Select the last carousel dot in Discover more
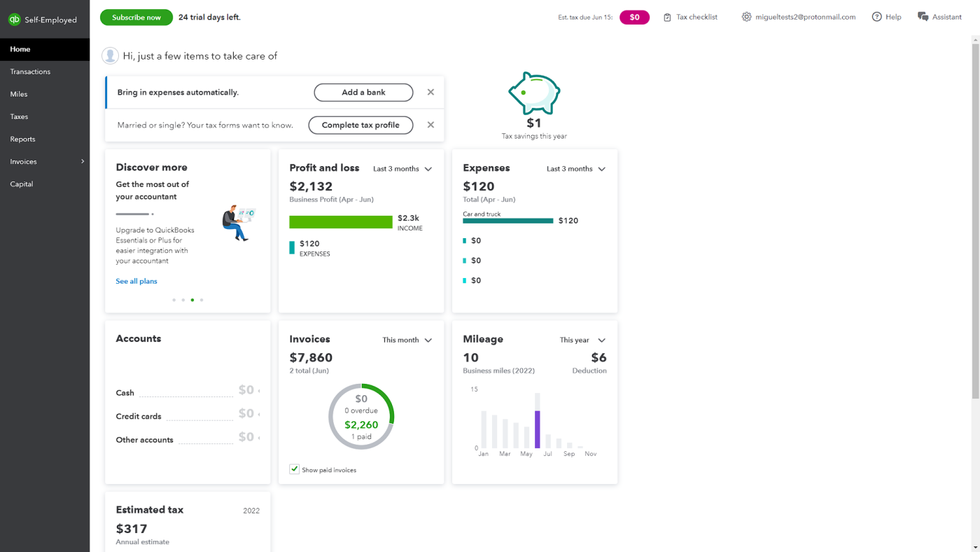The image size is (980, 552). (202, 300)
